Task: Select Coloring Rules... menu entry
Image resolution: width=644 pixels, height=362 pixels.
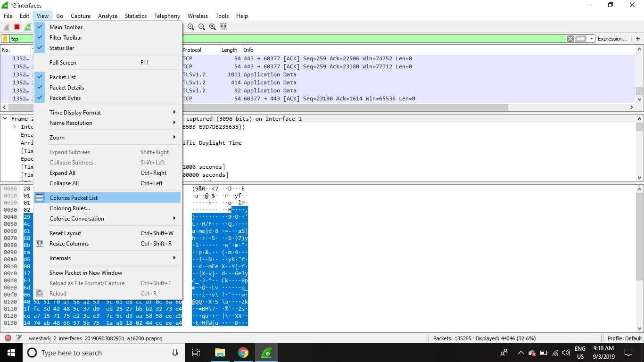Action: (70, 208)
